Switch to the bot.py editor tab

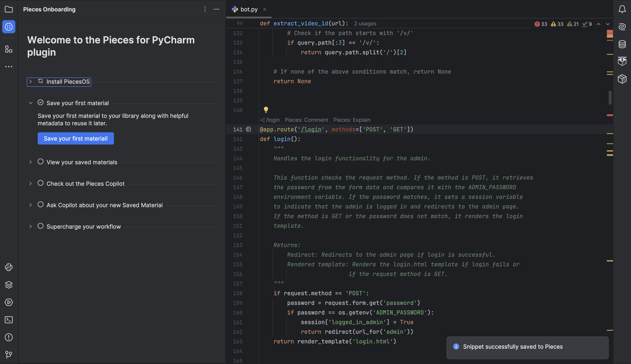[x=249, y=9]
